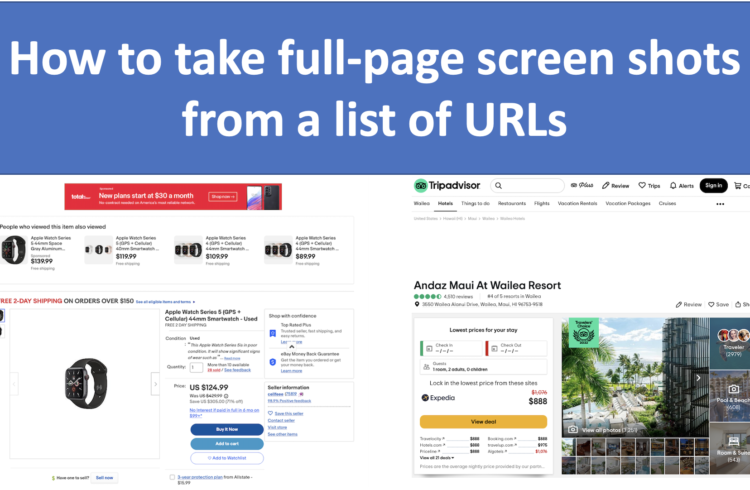Open the Cruises tab

[x=667, y=203]
